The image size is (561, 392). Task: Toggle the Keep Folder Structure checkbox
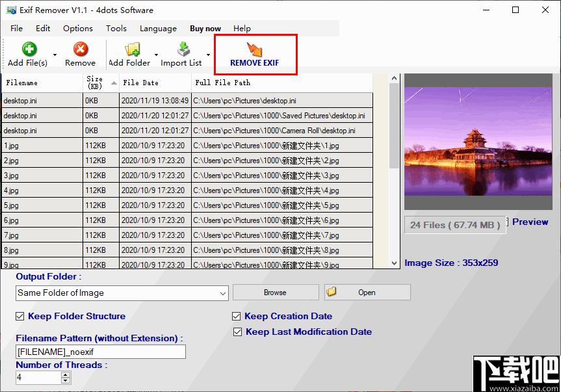click(20, 316)
